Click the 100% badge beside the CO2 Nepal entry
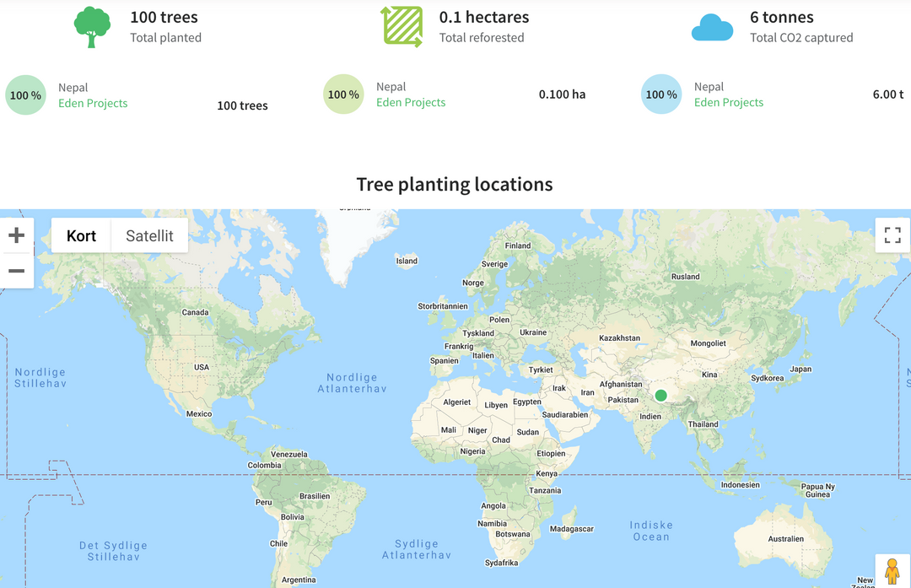911x588 pixels. point(661,94)
